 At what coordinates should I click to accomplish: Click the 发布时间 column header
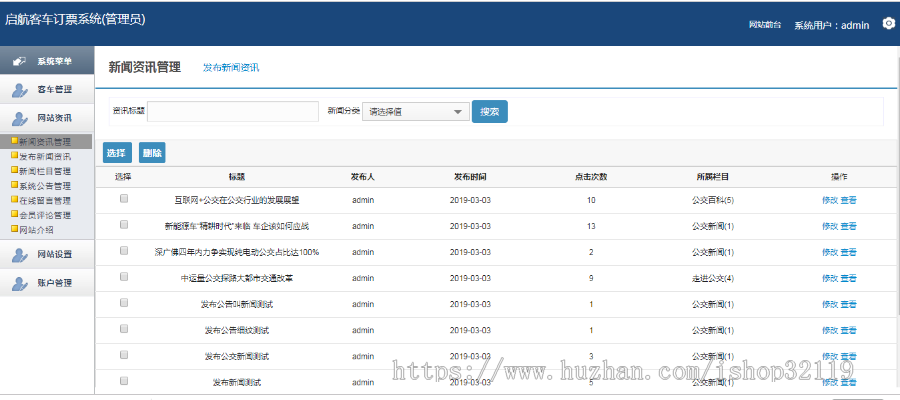(x=470, y=177)
